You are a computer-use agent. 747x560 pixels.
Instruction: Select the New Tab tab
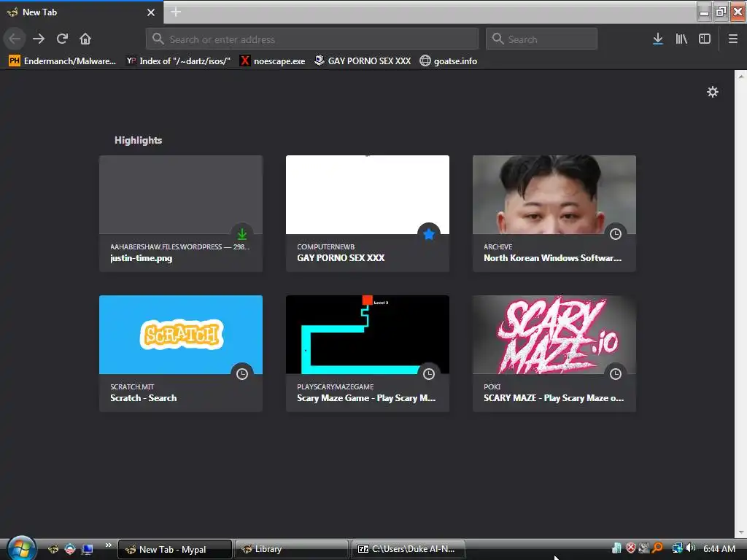[81, 12]
